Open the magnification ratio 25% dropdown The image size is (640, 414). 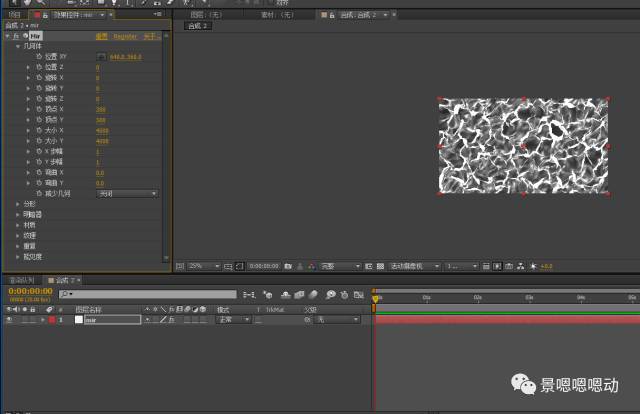[x=204, y=266]
